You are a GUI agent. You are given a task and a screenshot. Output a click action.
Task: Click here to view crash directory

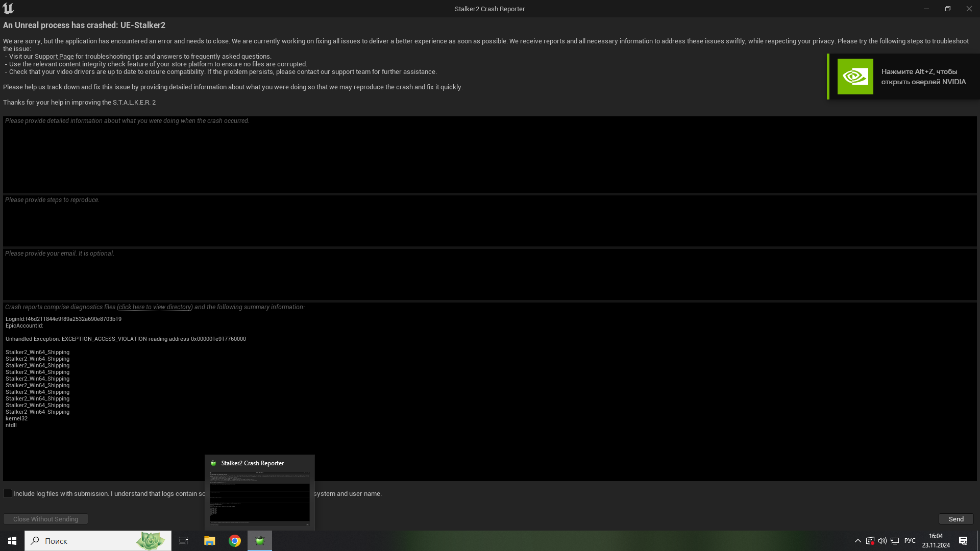click(x=156, y=307)
